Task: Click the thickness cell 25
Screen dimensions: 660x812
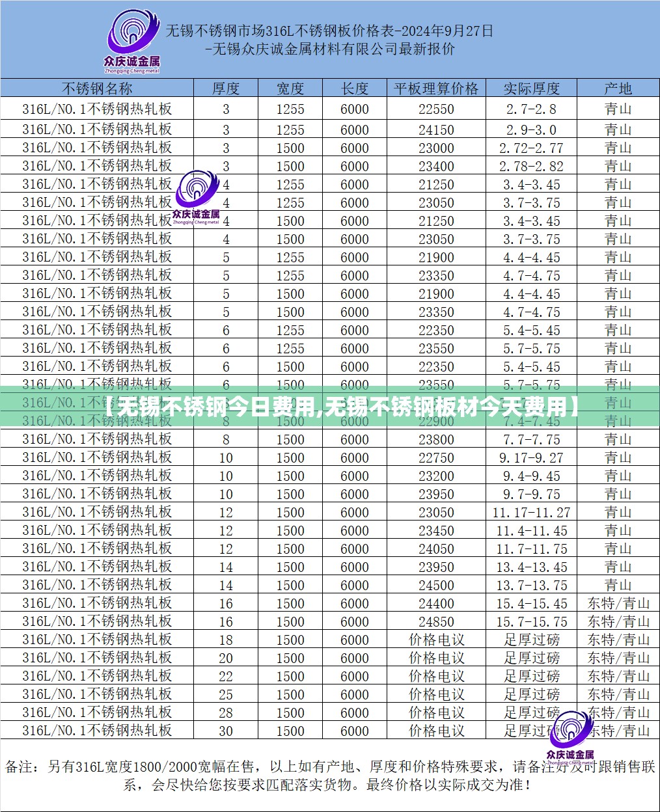Action: pyautogui.click(x=226, y=694)
